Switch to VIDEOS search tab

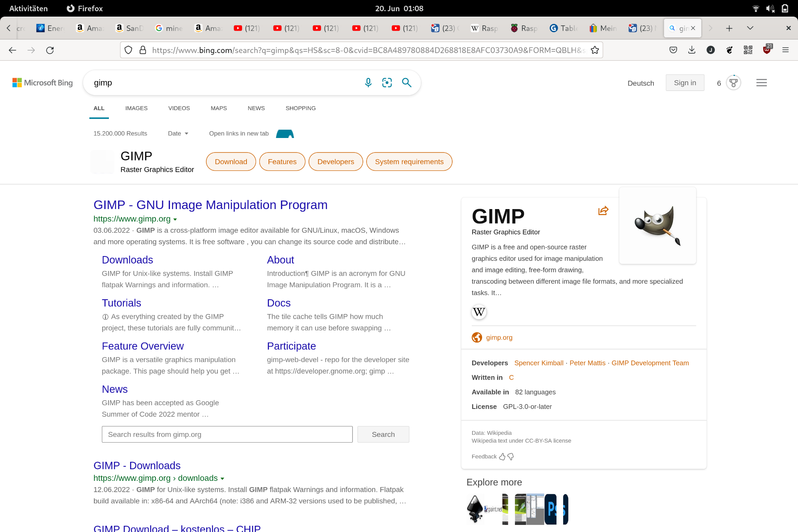[x=179, y=108]
